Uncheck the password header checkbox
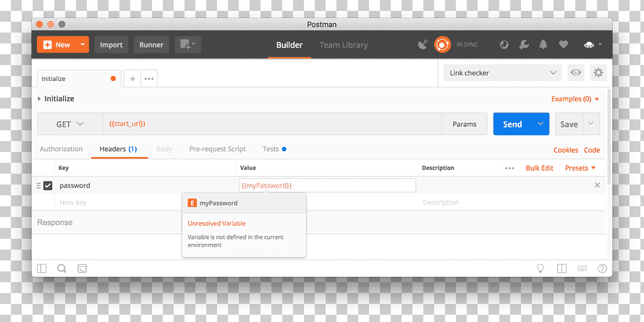This screenshot has width=644, height=322. (x=48, y=186)
